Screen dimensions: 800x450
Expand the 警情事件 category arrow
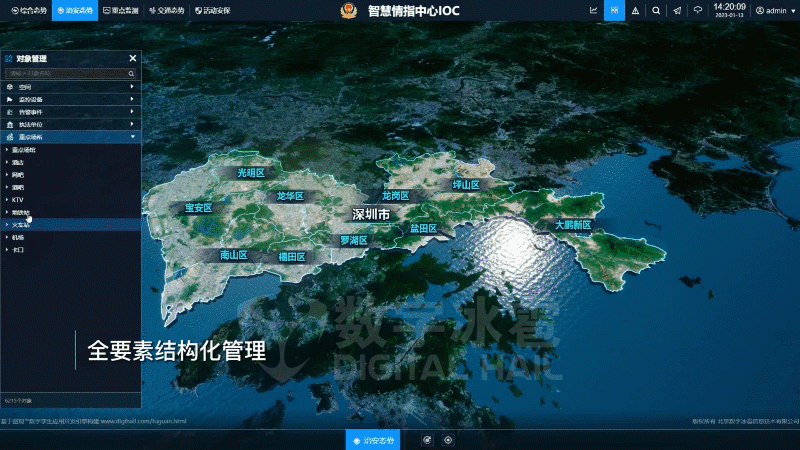click(x=132, y=111)
